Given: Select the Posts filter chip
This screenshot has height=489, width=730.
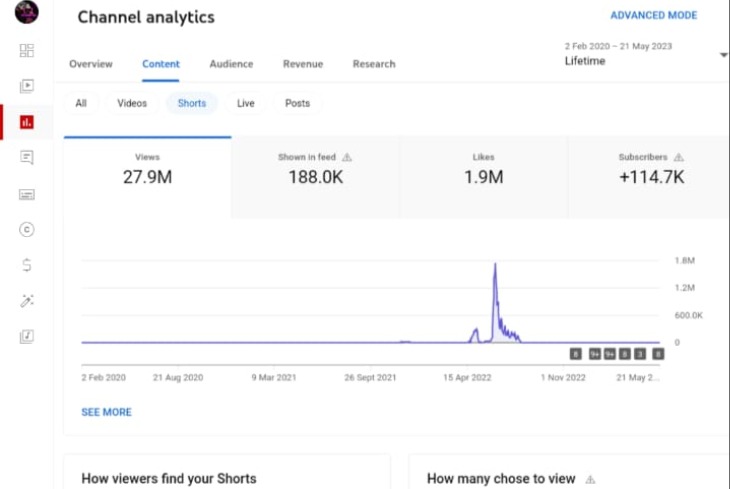Looking at the screenshot, I should pos(297,103).
